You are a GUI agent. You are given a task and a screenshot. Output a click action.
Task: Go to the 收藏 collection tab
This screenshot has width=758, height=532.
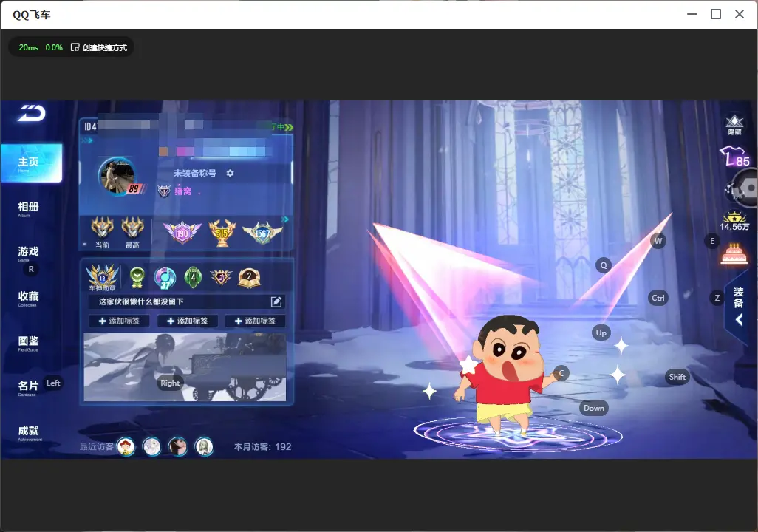[28, 298]
